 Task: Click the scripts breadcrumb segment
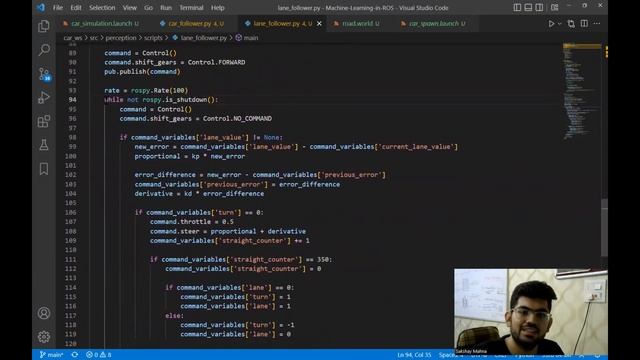(x=153, y=38)
